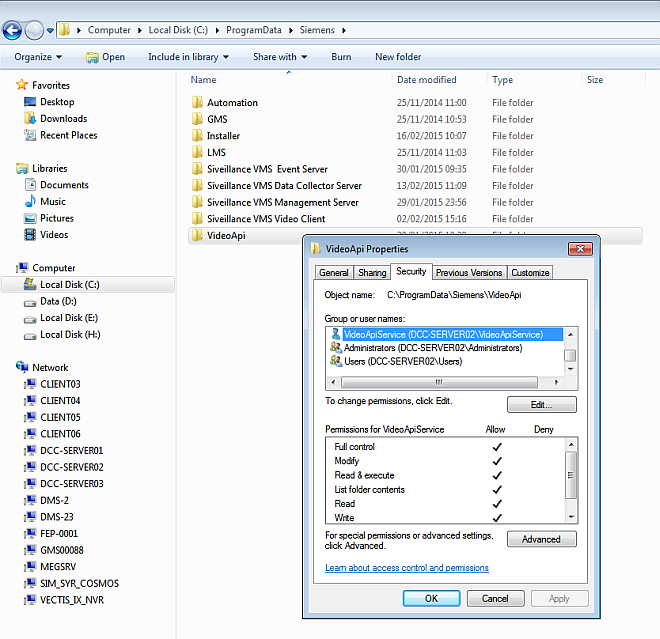Click the New folder toolbar button
The height and width of the screenshot is (639, 660).
pyautogui.click(x=397, y=57)
